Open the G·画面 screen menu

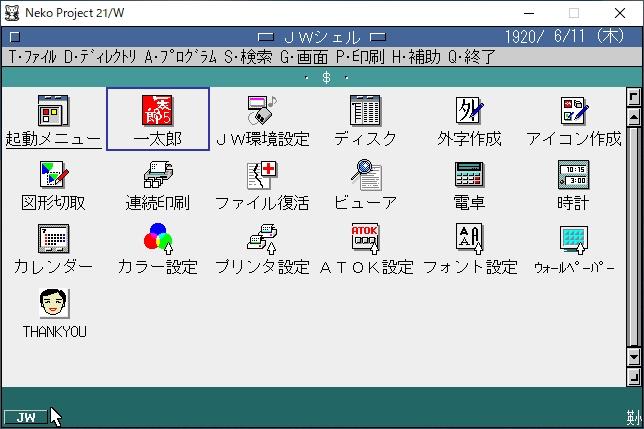point(304,57)
